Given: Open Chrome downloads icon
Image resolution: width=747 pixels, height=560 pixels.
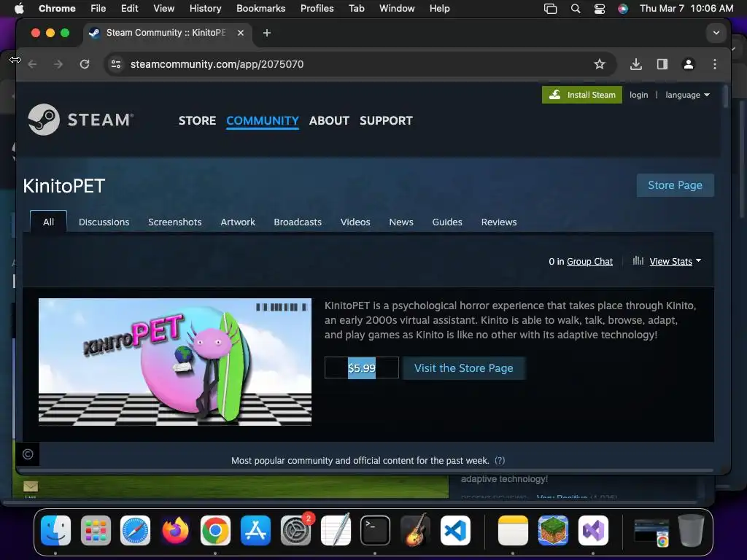Looking at the screenshot, I should coord(636,64).
